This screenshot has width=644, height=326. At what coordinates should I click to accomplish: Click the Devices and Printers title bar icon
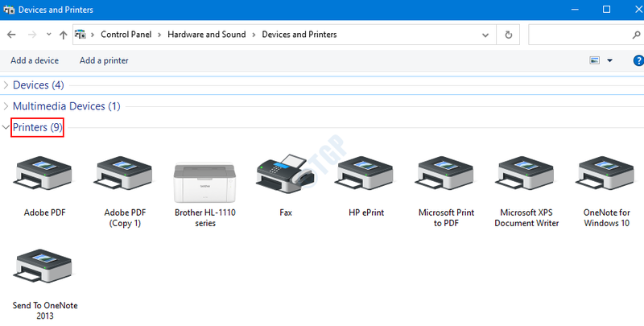click(9, 10)
